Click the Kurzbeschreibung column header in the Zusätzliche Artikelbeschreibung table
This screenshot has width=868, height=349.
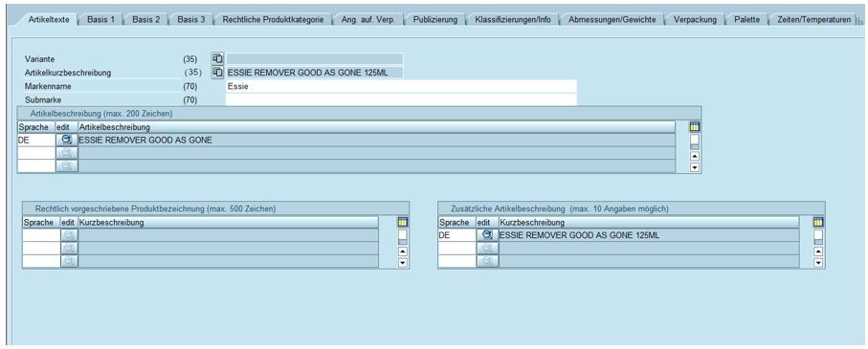649,223
